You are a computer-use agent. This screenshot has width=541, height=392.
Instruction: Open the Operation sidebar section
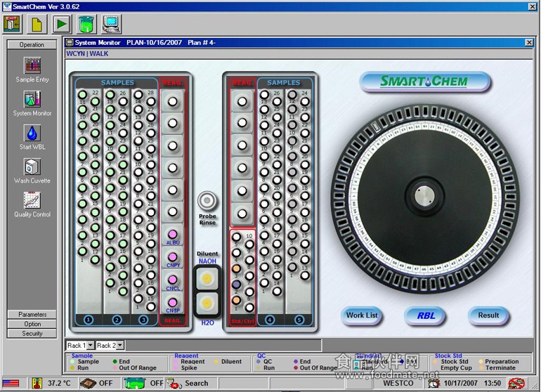32,45
